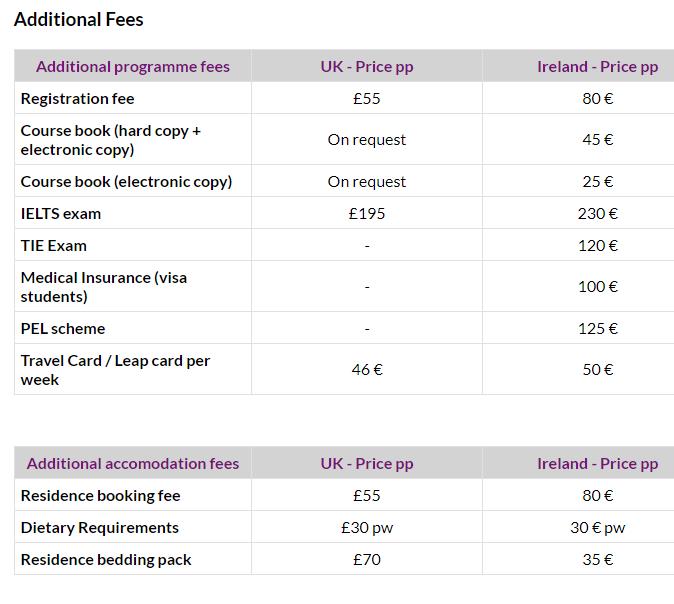Select Travel Card / Leap card per week label
The image size is (674, 604).
pyautogui.click(x=115, y=370)
